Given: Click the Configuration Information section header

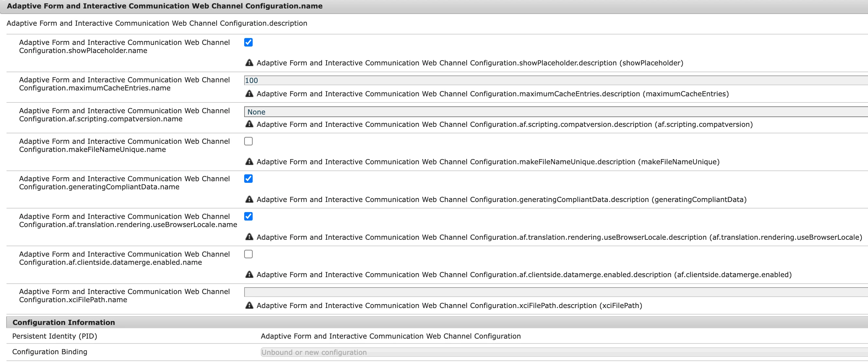Looking at the screenshot, I should click(64, 322).
